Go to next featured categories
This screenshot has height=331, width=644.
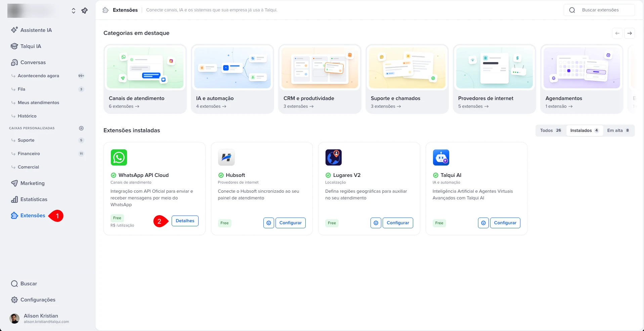[630, 33]
